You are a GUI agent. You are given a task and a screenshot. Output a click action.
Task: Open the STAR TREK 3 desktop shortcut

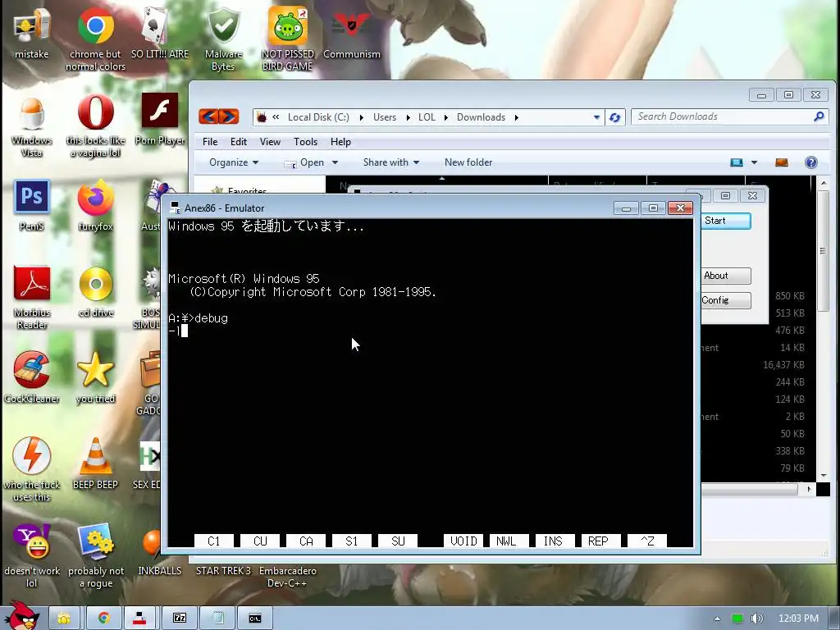pyautogui.click(x=223, y=571)
